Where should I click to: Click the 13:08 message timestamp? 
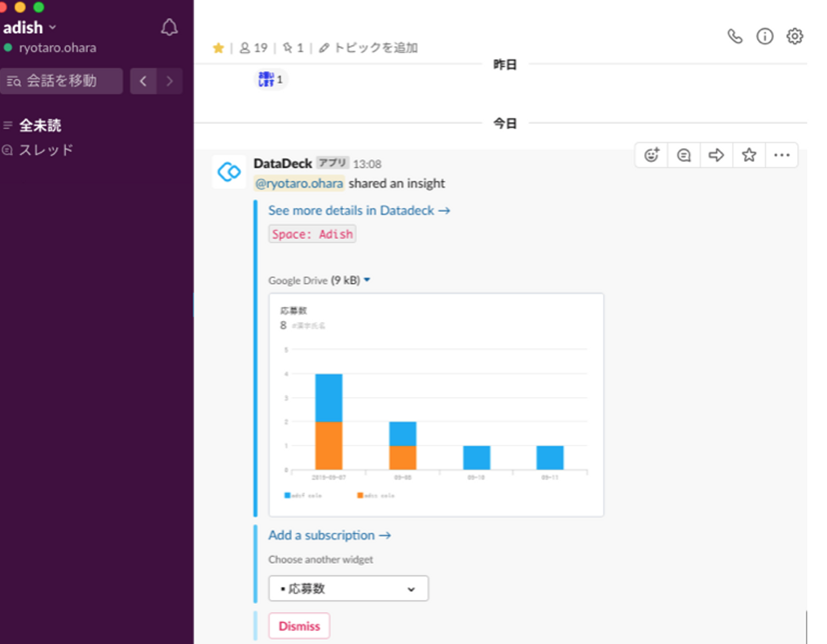[367, 164]
